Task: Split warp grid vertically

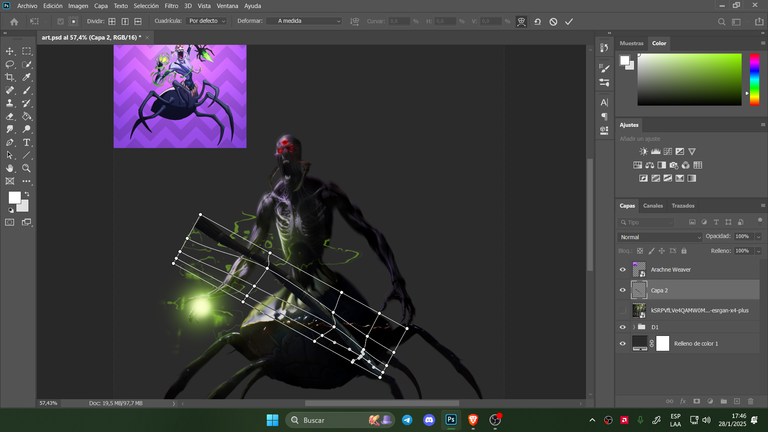Action: coord(125,21)
